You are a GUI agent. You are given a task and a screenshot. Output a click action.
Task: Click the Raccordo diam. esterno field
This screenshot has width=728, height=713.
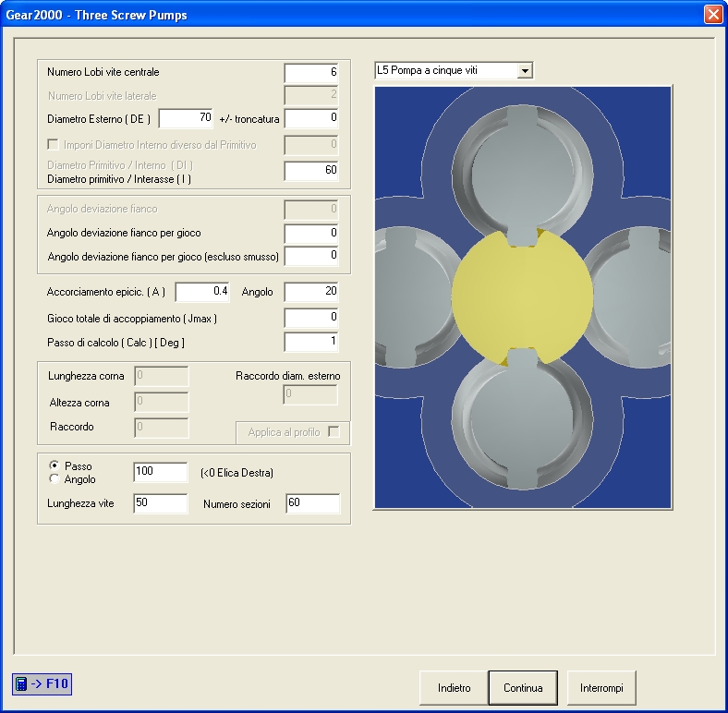[x=310, y=395]
